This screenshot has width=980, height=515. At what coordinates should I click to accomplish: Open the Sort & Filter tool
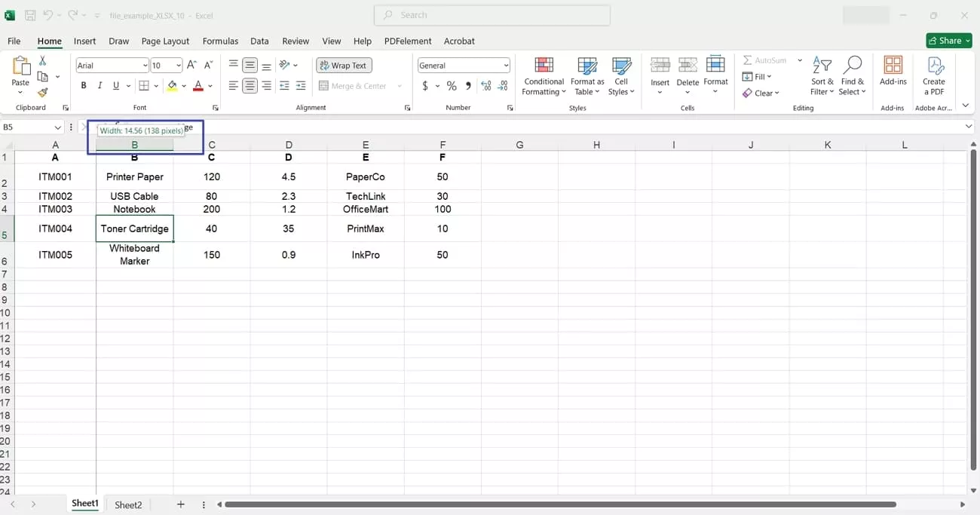point(821,75)
